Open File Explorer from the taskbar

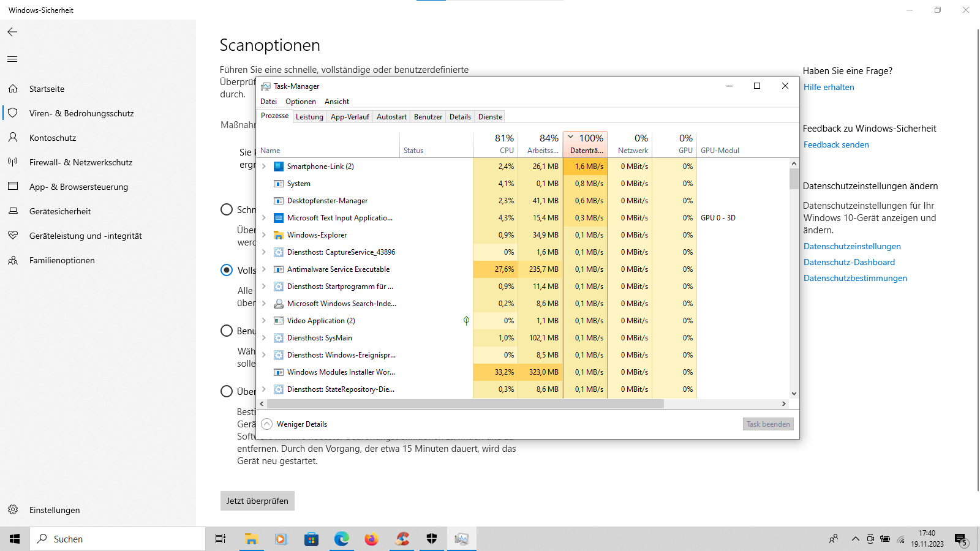tap(251, 539)
